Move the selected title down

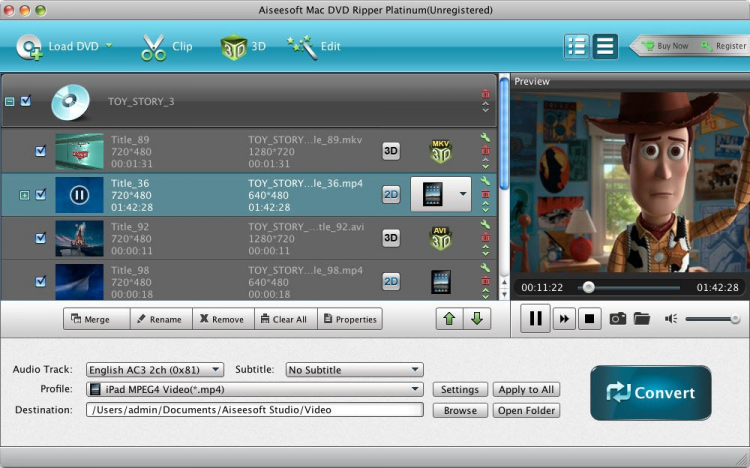(x=477, y=319)
